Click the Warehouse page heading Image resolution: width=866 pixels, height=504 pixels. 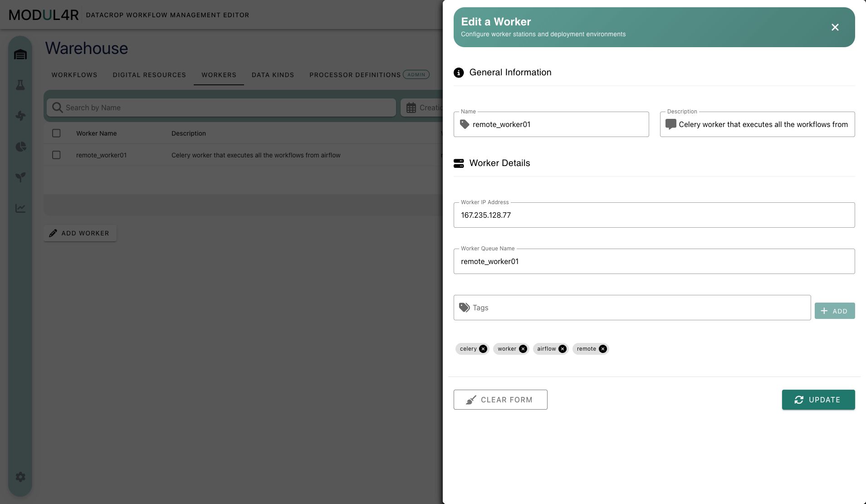pos(86,48)
